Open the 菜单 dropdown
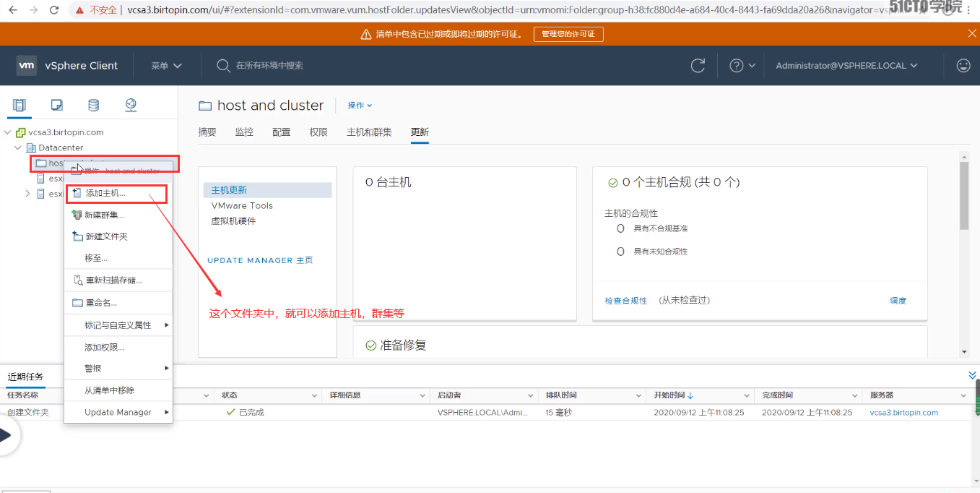This screenshot has height=493, width=980. point(166,65)
